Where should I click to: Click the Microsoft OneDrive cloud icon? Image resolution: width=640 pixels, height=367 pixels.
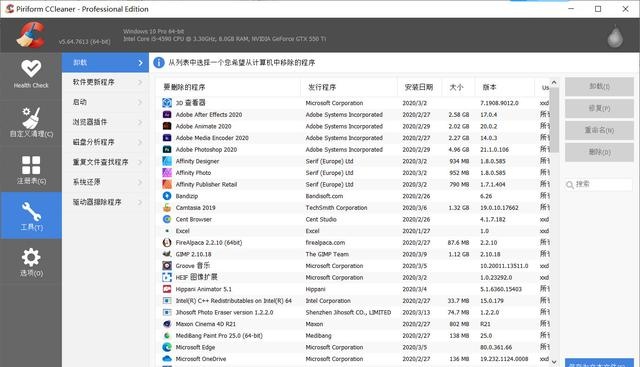[167, 359]
